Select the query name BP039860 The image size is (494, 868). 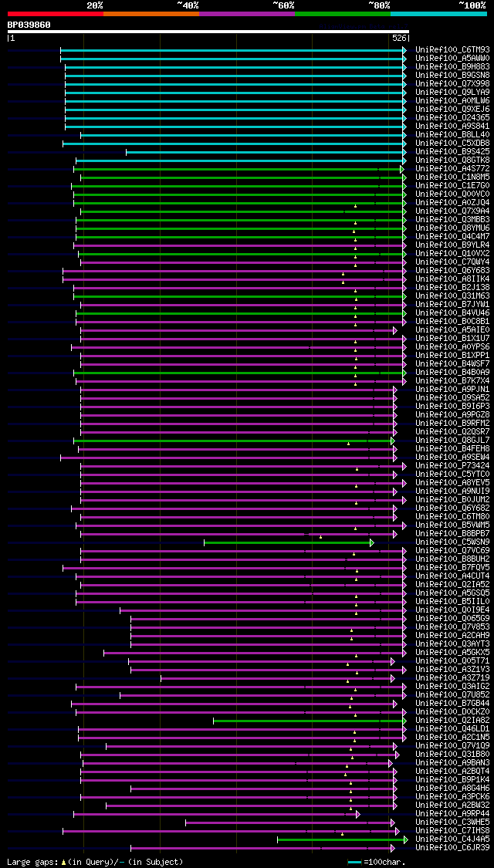(x=29, y=25)
